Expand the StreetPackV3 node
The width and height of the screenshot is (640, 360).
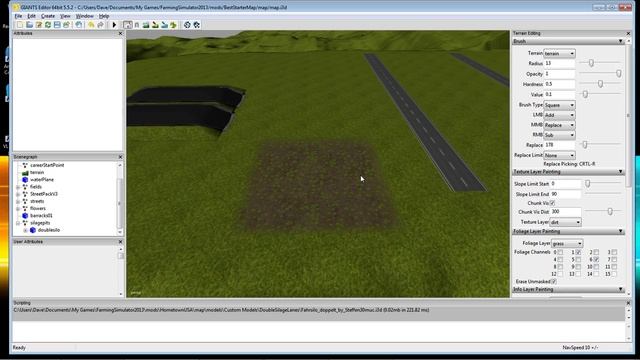click(x=18, y=194)
